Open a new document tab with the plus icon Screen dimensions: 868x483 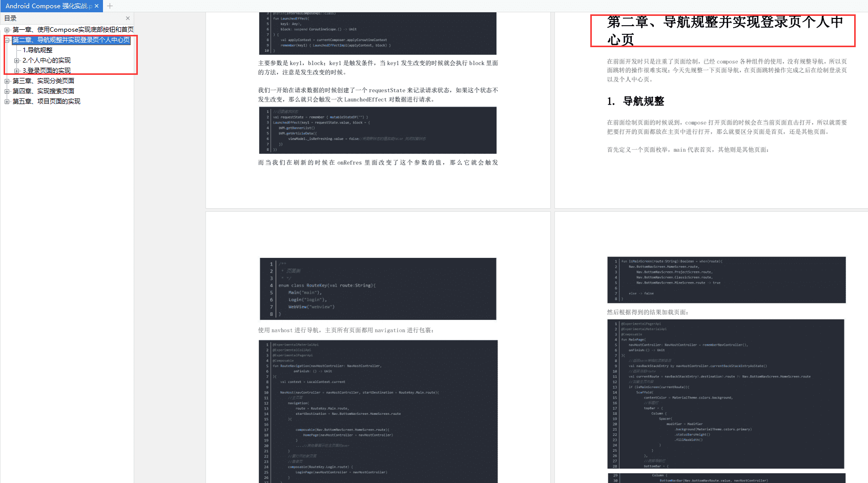(x=110, y=6)
